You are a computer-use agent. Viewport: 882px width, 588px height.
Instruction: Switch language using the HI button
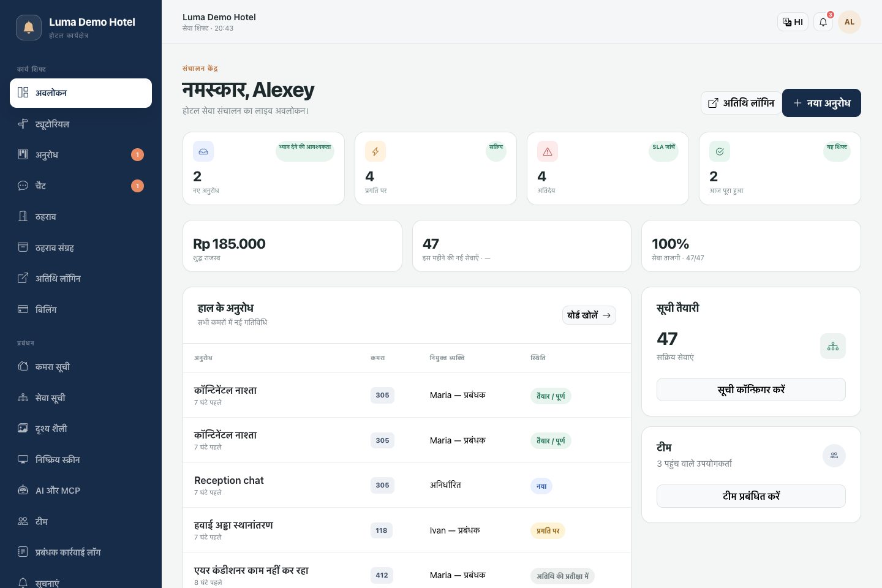(793, 22)
